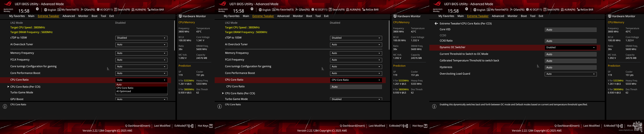The image size is (644, 134).
Task: Click the English language globe in Per CCX screen
Action: pos(479,10)
